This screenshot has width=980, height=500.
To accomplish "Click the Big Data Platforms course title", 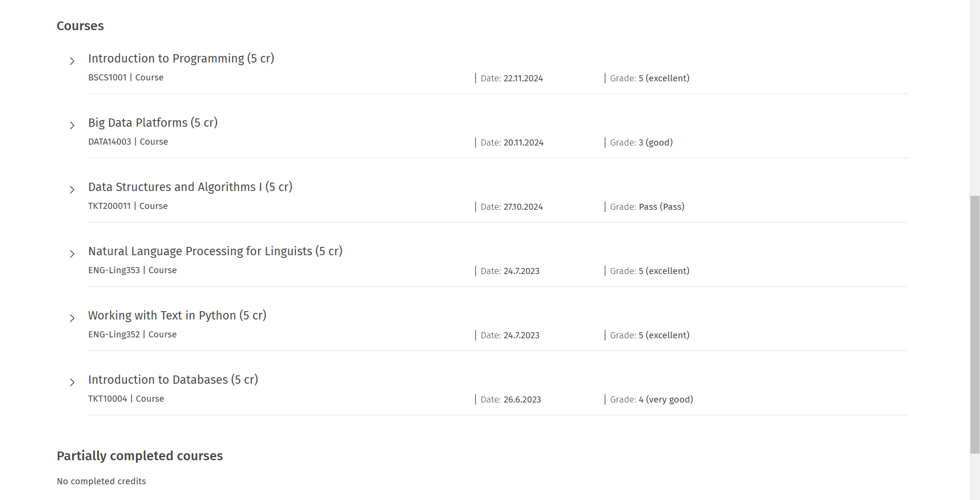I will pos(153,123).
